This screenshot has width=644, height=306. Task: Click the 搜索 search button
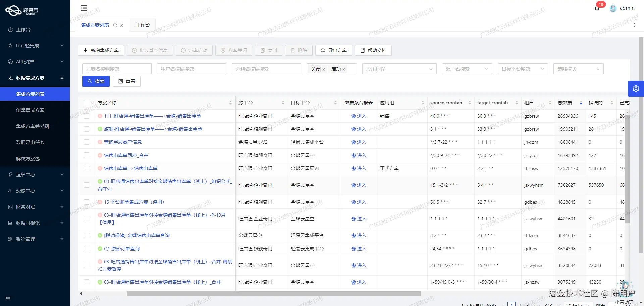[96, 81]
